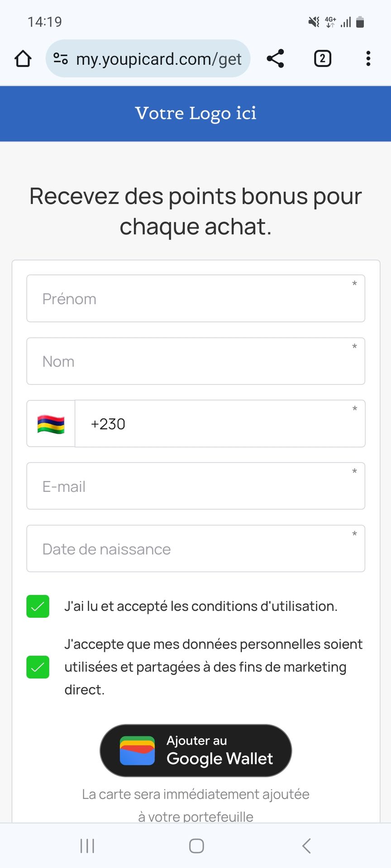Tap the Ajouter au Google Wallet button
Viewport: 391px width, 868px height.
[195, 750]
